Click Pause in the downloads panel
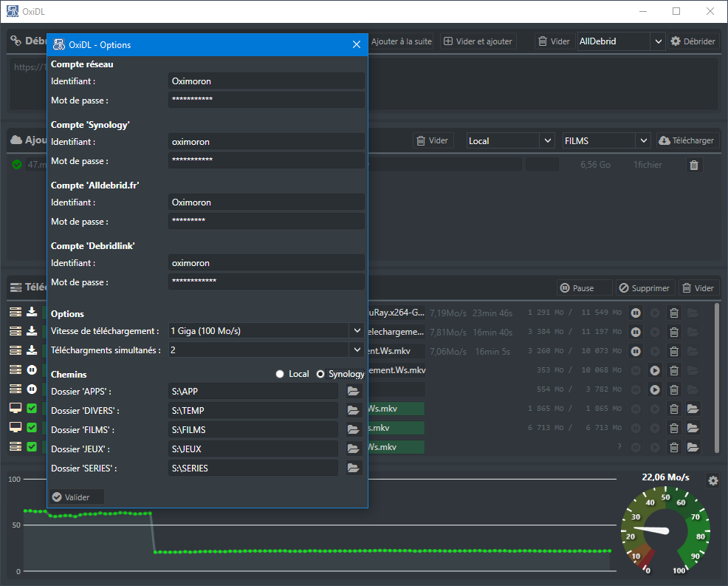The height and width of the screenshot is (586, 728). click(x=584, y=288)
